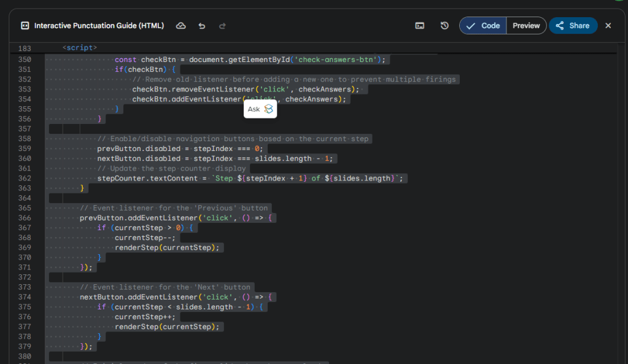This screenshot has width=628, height=364.
Task: Jump to the sticky <script> line 183
Action: [x=80, y=48]
